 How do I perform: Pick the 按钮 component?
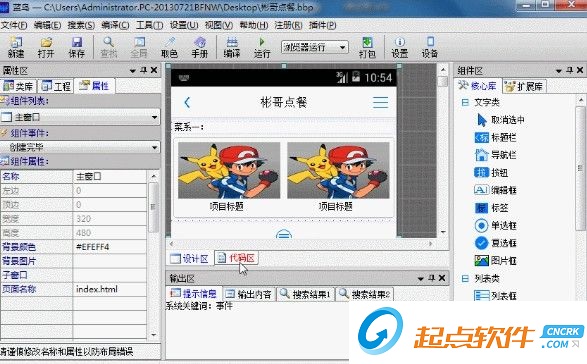[x=491, y=172]
